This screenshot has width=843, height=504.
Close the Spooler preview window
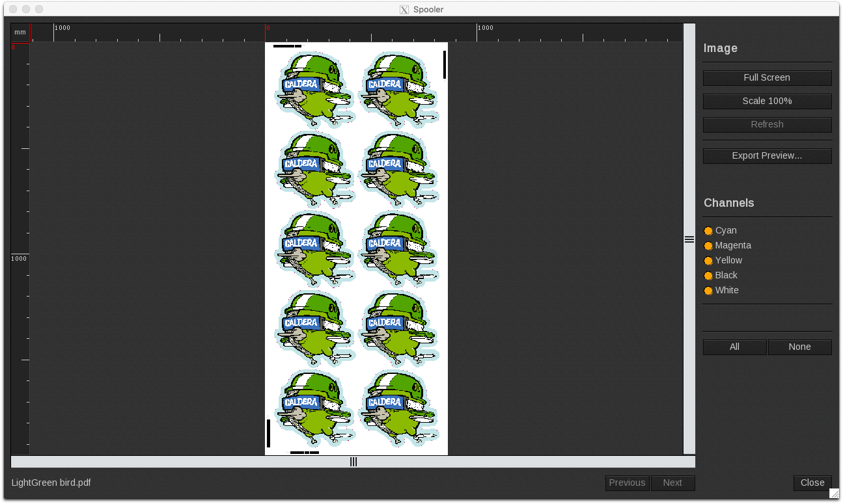[812, 483]
